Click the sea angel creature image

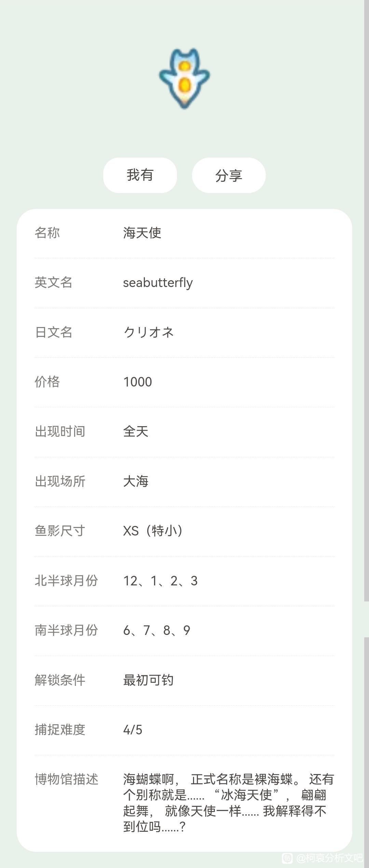[184, 79]
